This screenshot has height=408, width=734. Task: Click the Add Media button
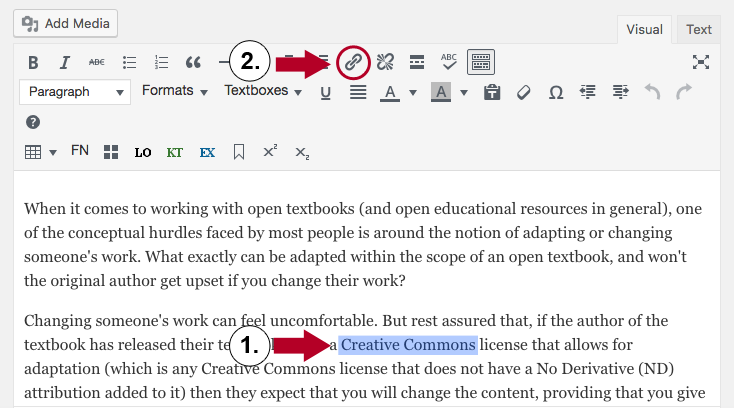point(66,23)
